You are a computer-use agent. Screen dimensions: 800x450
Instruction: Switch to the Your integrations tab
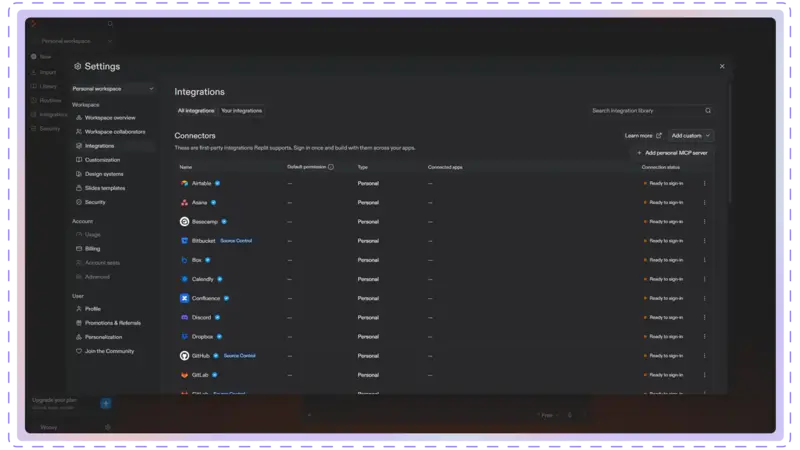click(x=241, y=111)
